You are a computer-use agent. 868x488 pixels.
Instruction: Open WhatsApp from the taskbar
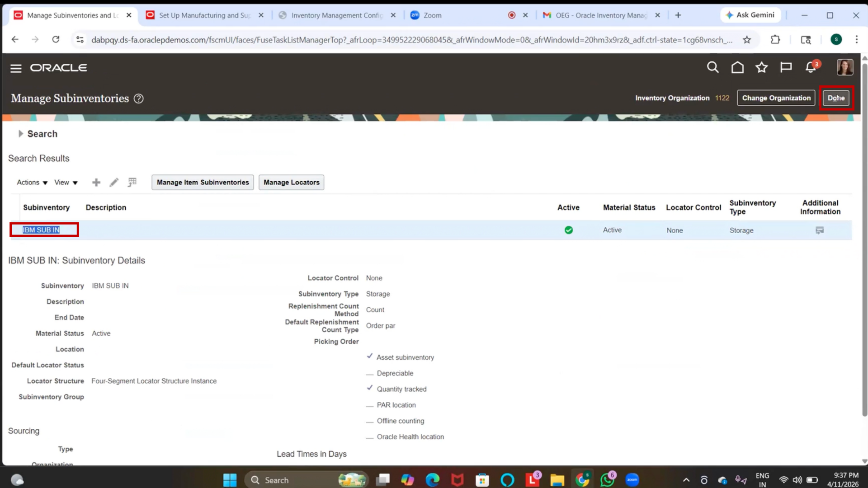pos(607,480)
